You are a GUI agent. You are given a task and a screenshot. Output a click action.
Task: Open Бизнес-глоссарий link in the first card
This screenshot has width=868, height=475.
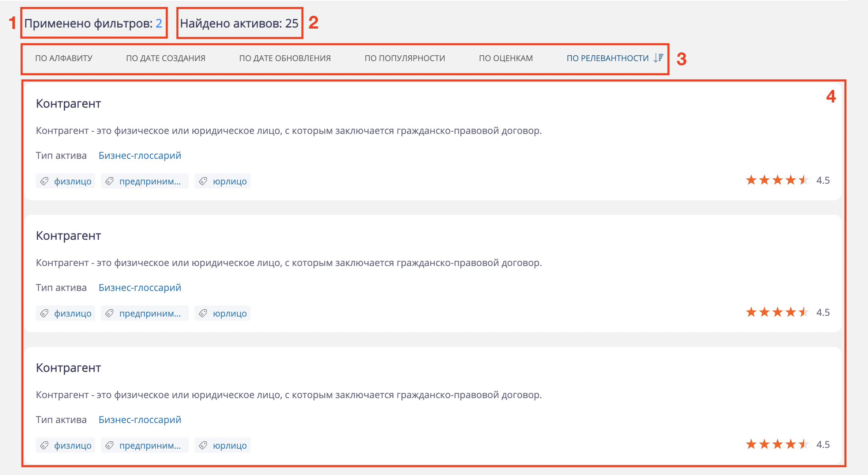click(x=140, y=156)
